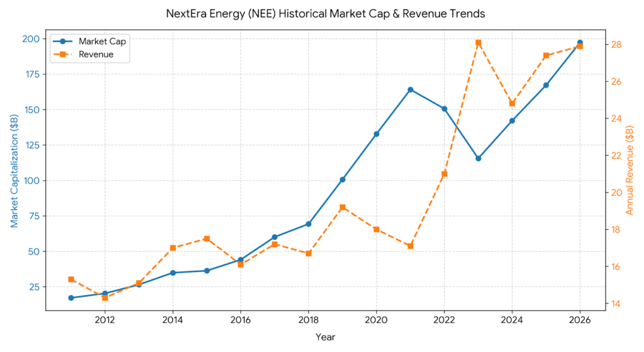
Task: Click the '20' tick on the right revenue axis
Action: [616, 193]
